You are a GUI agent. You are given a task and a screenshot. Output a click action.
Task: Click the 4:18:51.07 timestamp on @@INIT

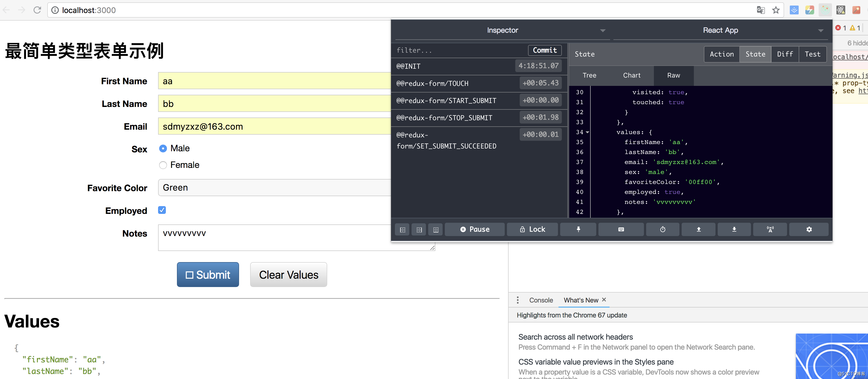539,66
